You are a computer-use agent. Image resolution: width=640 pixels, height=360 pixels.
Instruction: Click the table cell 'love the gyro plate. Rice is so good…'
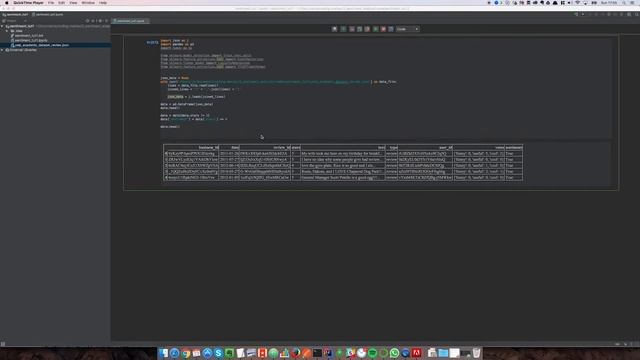tap(343, 166)
